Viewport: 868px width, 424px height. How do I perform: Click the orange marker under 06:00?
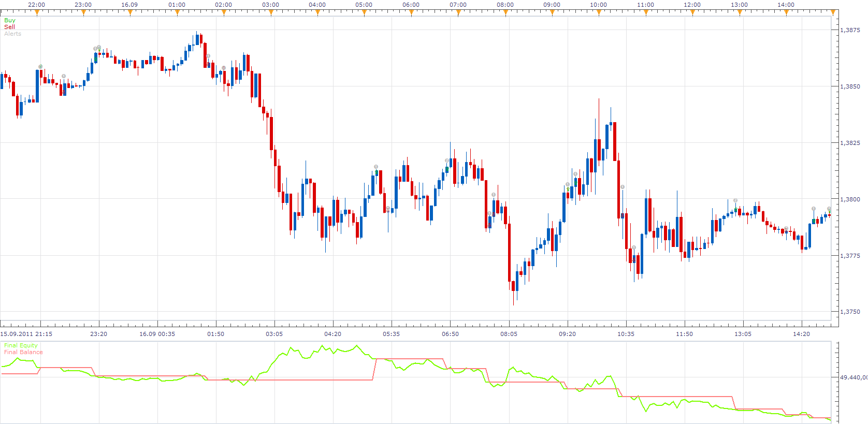411,12
